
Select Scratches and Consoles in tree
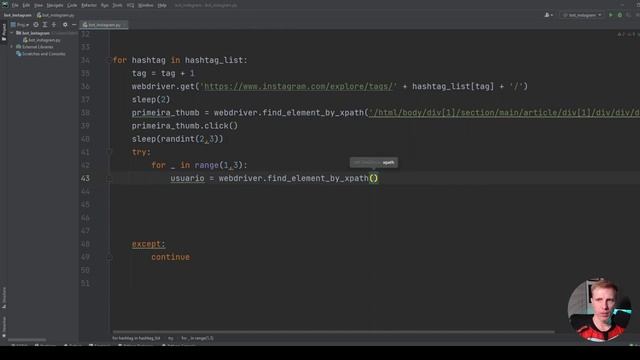click(x=41, y=54)
